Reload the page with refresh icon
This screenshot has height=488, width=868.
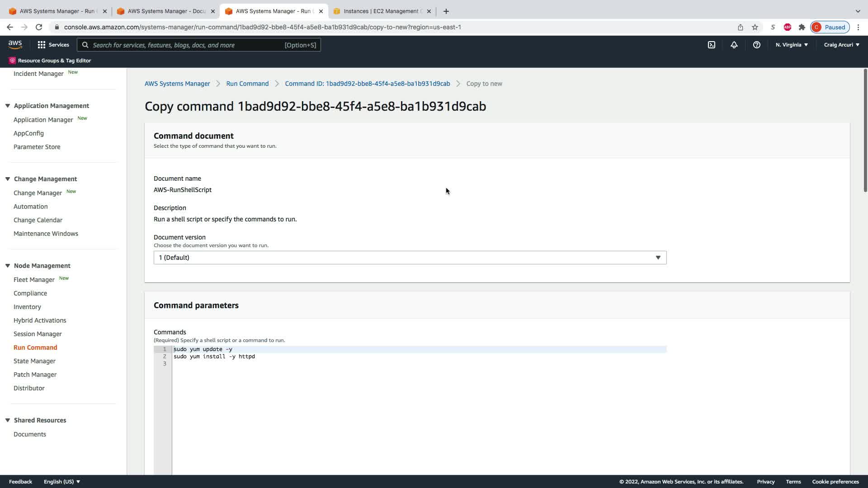point(39,27)
